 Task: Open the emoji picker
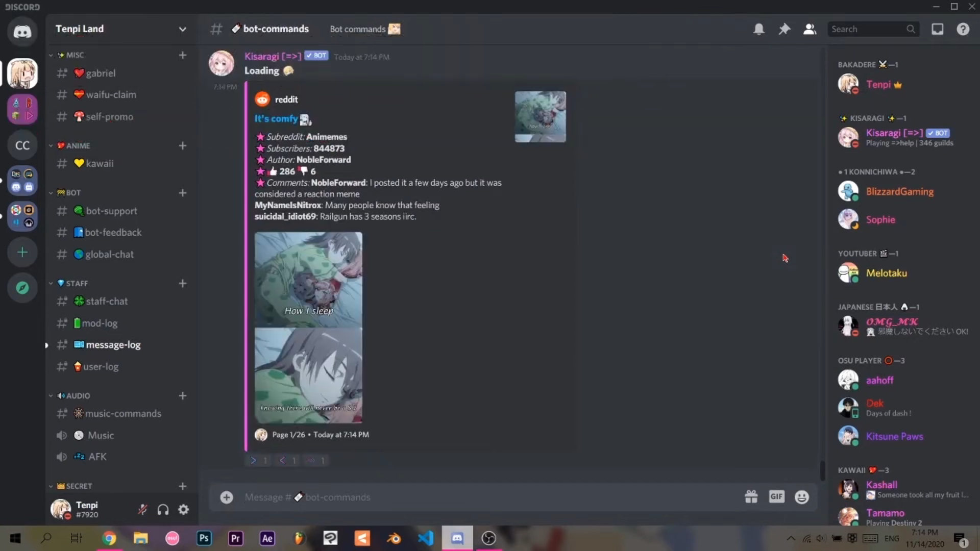tap(802, 497)
